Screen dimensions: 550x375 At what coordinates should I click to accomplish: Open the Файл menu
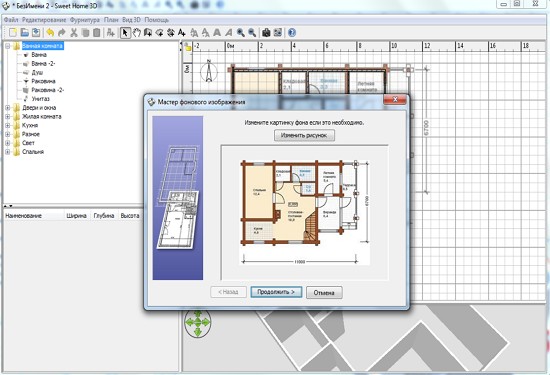11,20
